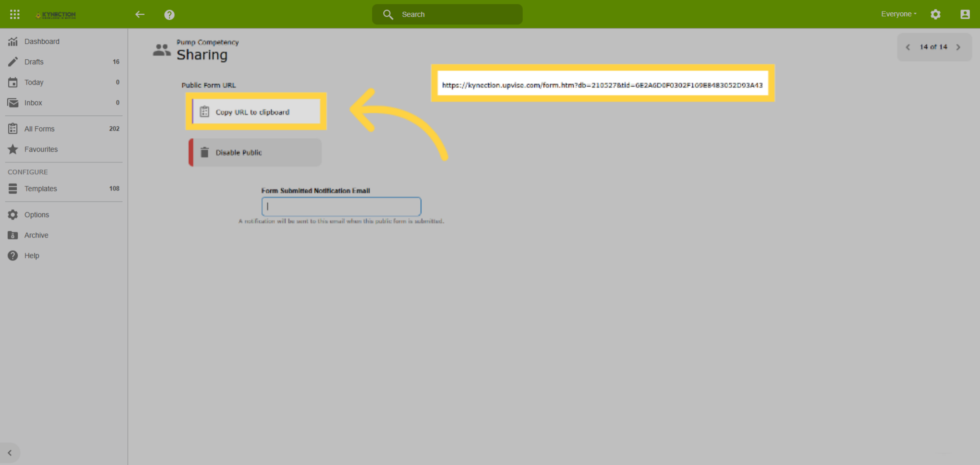Open Archive in sidebar
The width and height of the screenshot is (980, 465).
[64, 235]
